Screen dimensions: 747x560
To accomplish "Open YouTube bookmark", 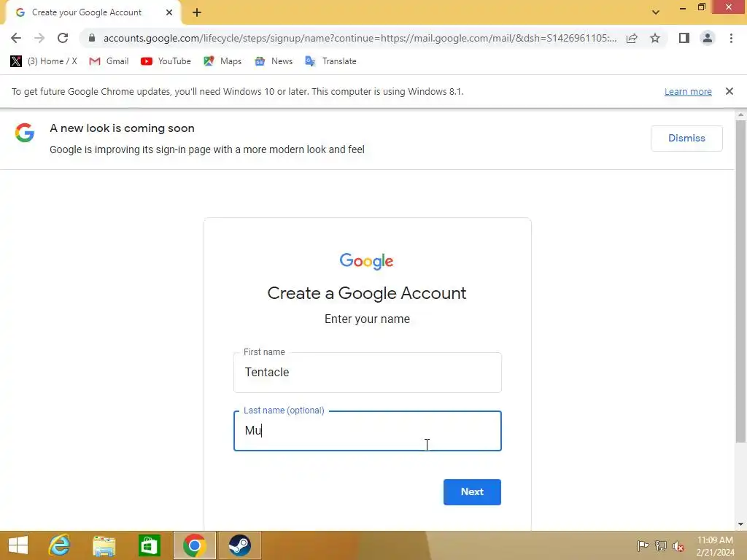I will click(x=166, y=61).
